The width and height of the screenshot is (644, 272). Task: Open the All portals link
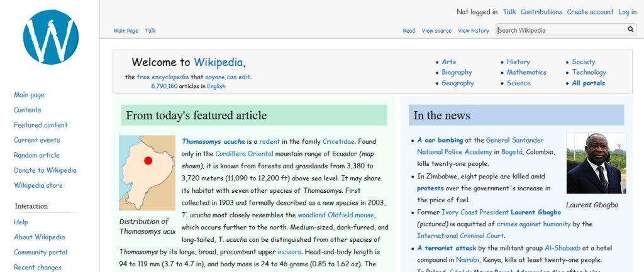[588, 84]
